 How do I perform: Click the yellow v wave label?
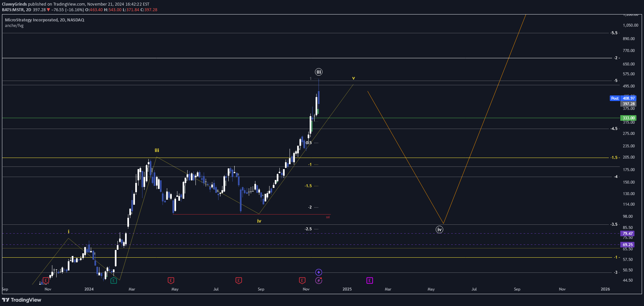353,78
